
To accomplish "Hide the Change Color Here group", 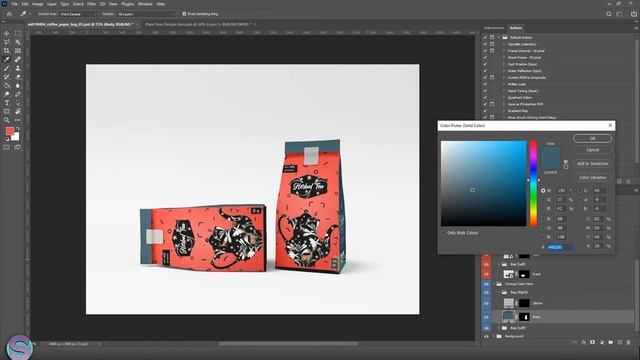I will [x=486, y=284].
